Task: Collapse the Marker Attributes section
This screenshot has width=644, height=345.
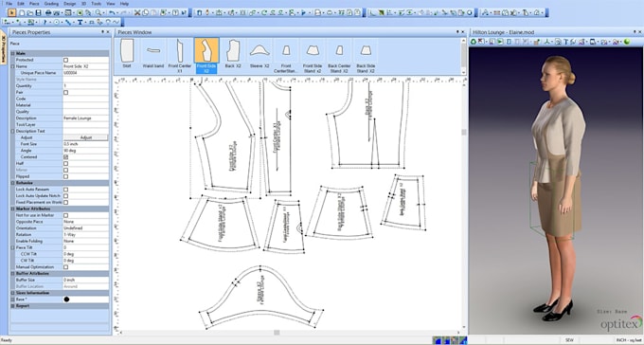Action: 12,209
